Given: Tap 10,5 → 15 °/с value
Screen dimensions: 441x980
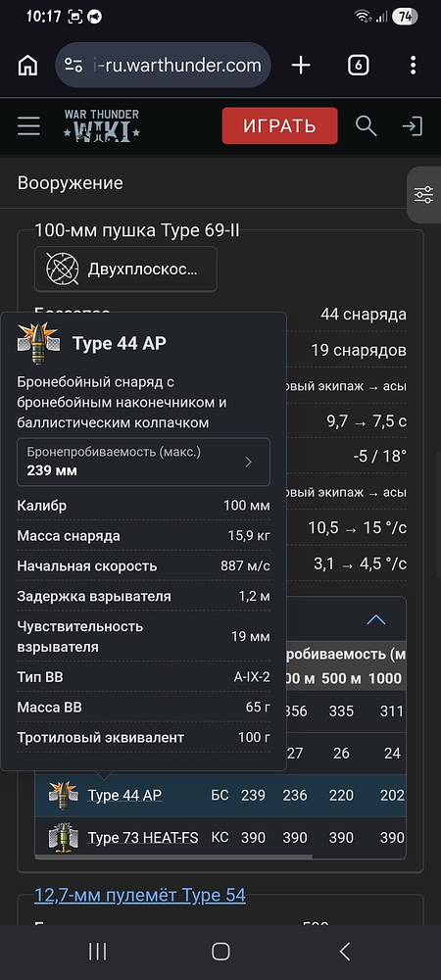Looking at the screenshot, I should pyautogui.click(x=358, y=528).
